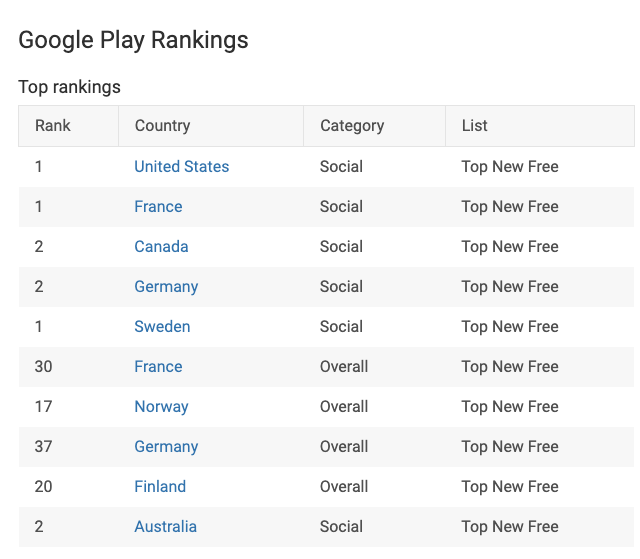Open the Sweden country link

pos(162,327)
